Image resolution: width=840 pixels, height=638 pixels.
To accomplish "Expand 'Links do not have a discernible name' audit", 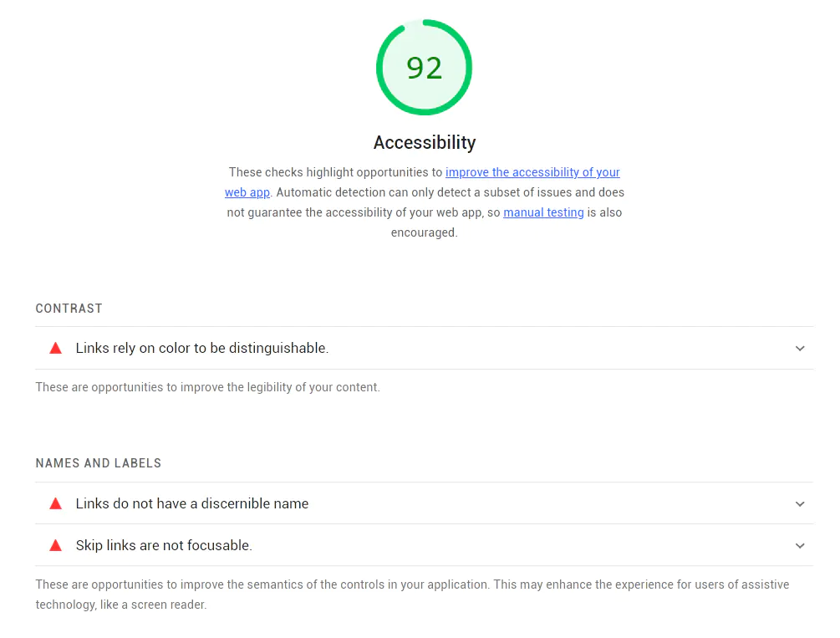I will (x=799, y=503).
